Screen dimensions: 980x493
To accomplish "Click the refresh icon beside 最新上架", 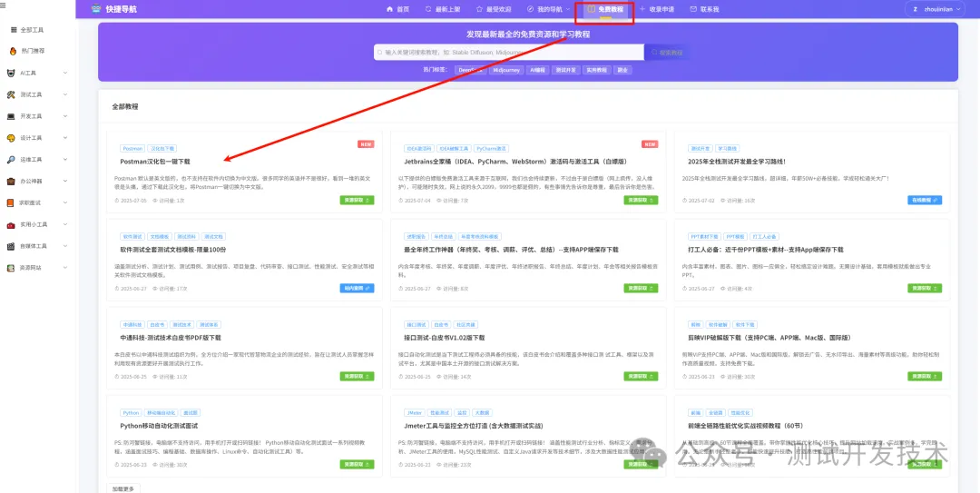I will [x=428, y=9].
